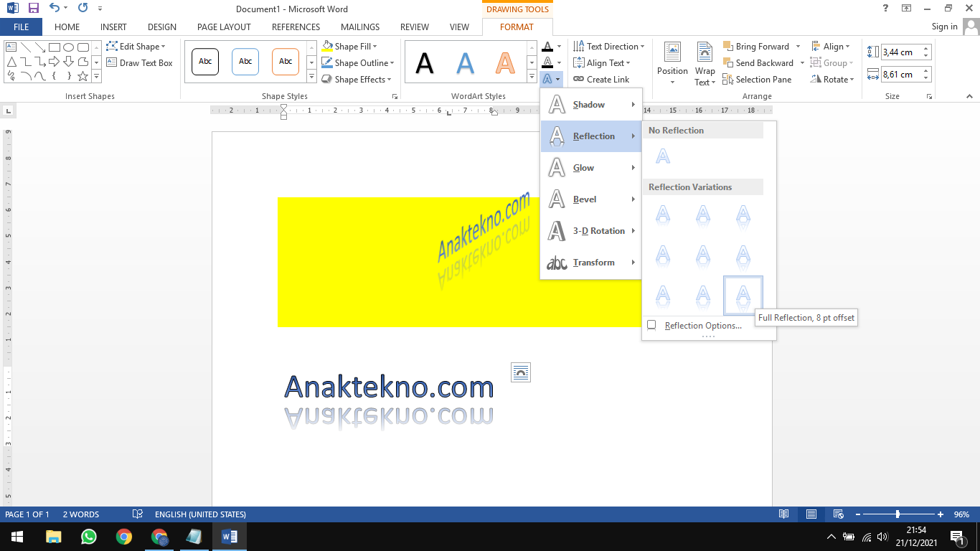Click the Layout Options icon beside the WordArt
The height and width of the screenshot is (551, 980).
click(521, 372)
